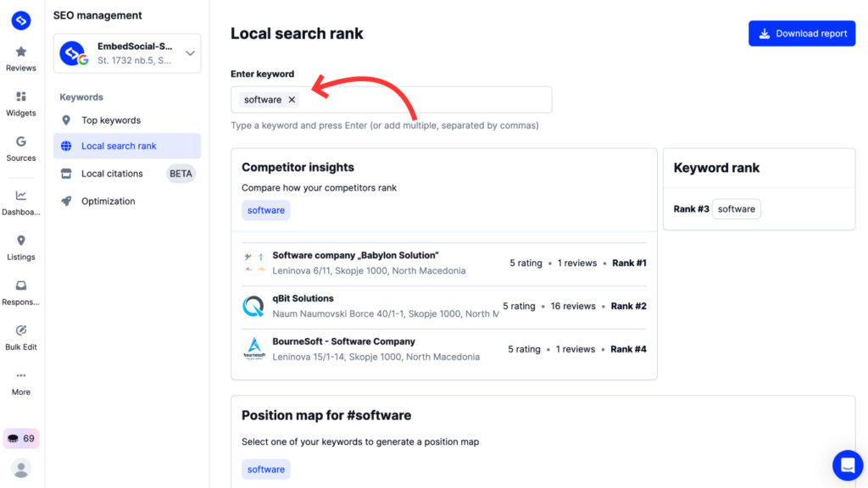
Task: Focus the Enter keyword input field
Action: (x=424, y=100)
